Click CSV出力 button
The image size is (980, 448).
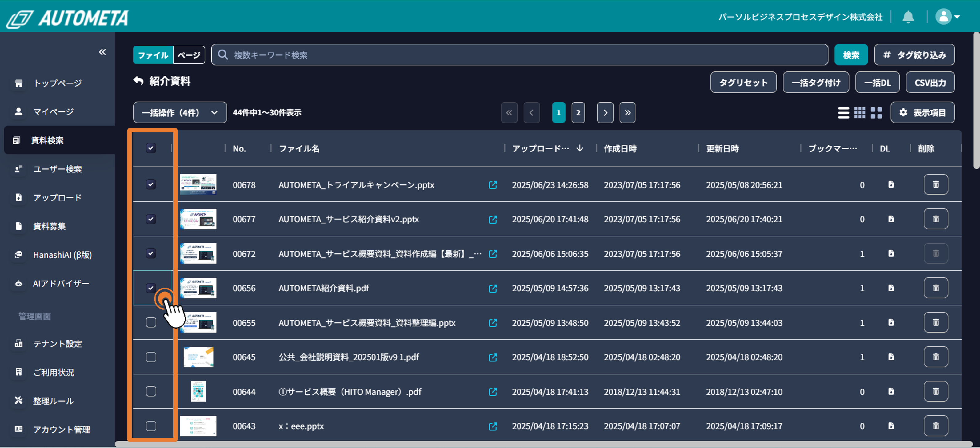coord(930,82)
